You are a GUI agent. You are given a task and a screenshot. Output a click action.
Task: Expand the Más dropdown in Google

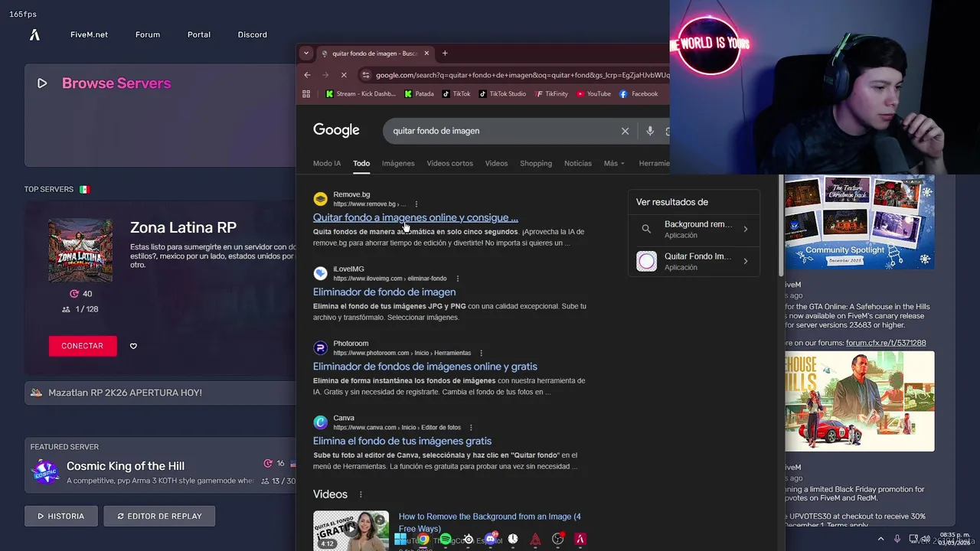tap(614, 163)
